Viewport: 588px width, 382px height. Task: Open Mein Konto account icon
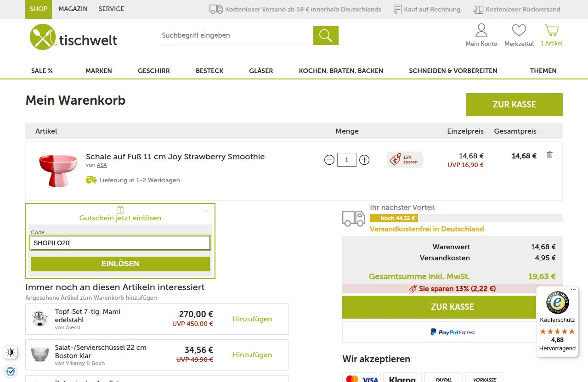481,30
